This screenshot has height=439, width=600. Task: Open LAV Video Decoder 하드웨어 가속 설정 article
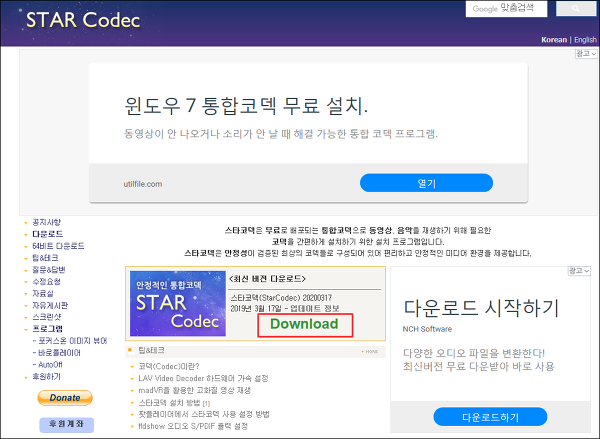tap(203, 379)
